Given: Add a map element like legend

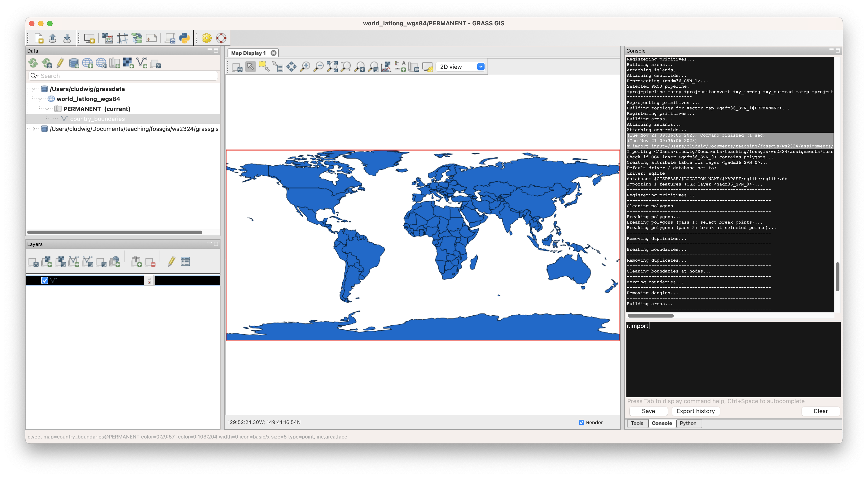Looking at the screenshot, I should tap(400, 67).
